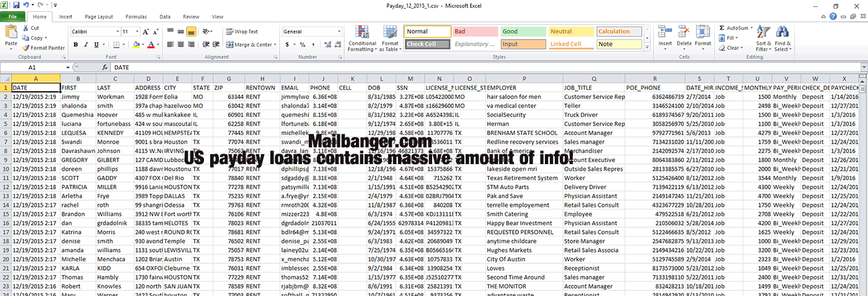Apply accounting dollar number format
The width and height of the screenshot is (868, 296).
pyautogui.click(x=287, y=45)
